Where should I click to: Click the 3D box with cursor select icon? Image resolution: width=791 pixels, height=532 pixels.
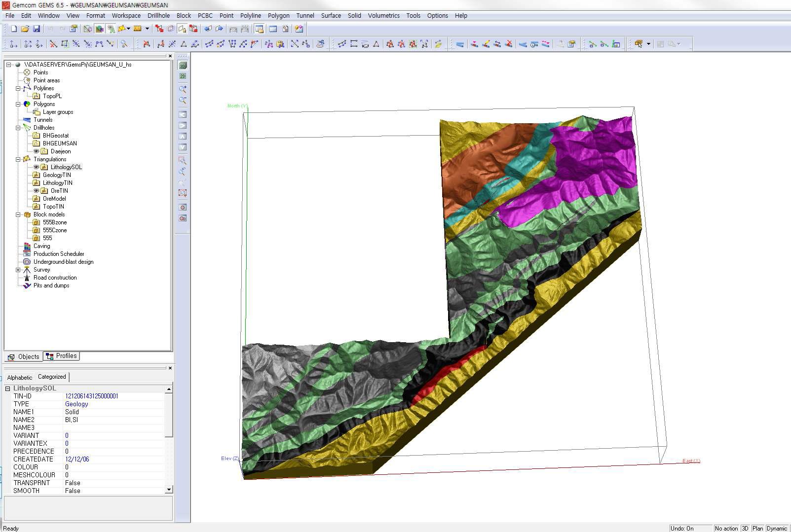tap(638, 44)
